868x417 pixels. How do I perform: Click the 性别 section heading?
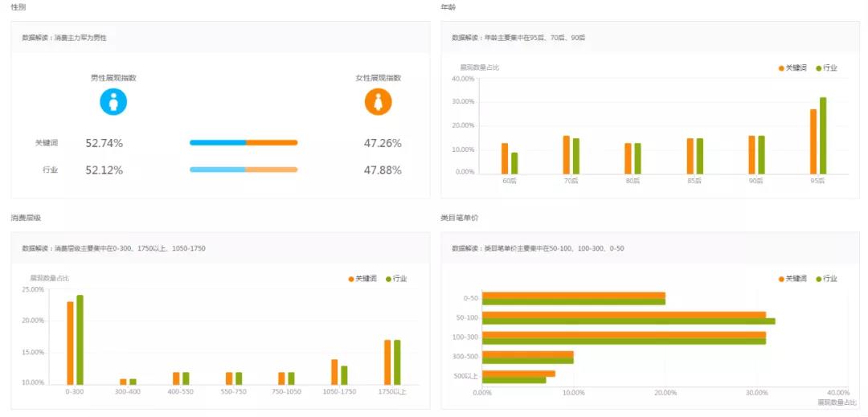click(18, 7)
